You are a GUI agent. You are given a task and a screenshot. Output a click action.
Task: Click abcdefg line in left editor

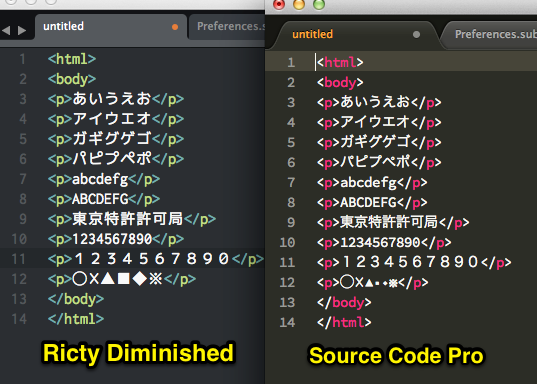(104, 179)
